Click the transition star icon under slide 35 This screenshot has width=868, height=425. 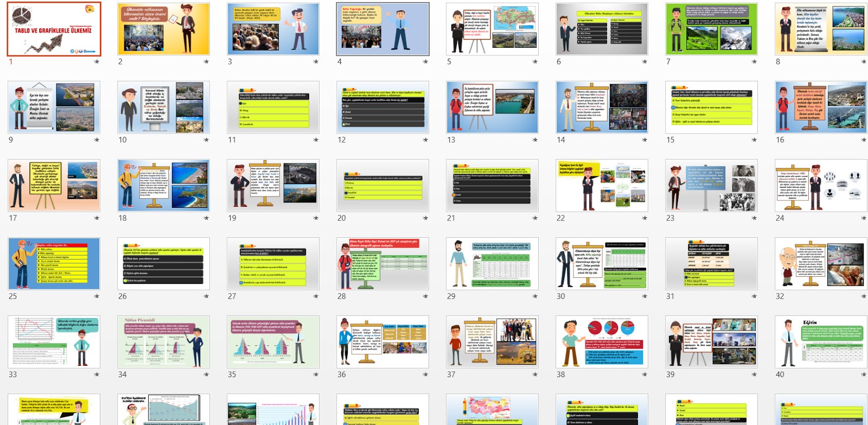point(316,375)
